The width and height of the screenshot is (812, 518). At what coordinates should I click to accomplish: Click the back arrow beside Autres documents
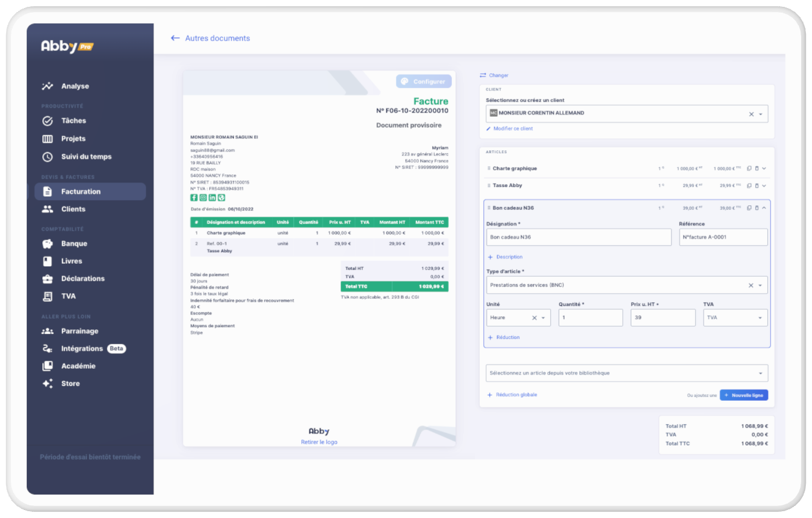pos(175,38)
